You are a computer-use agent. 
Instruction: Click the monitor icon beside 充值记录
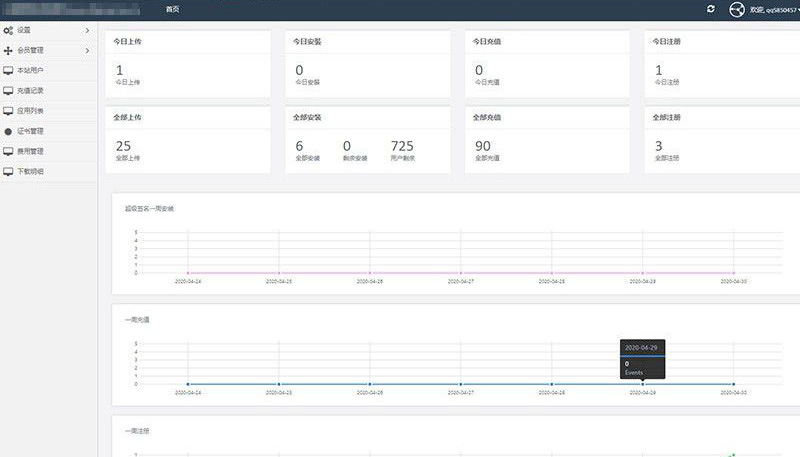[x=8, y=90]
